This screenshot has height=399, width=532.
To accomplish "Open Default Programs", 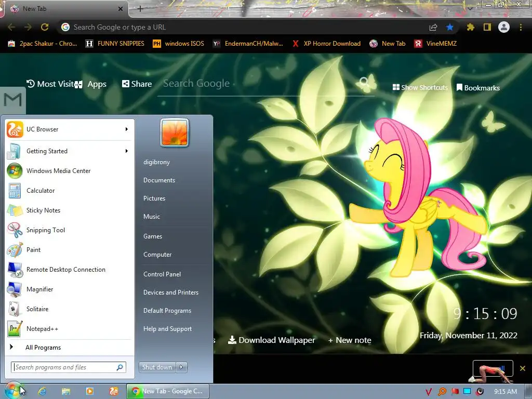I will (167, 311).
